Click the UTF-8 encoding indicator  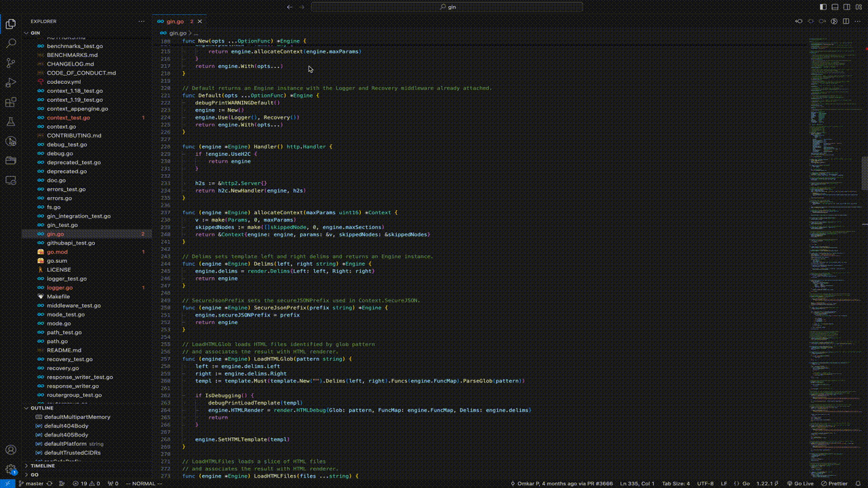(x=705, y=483)
